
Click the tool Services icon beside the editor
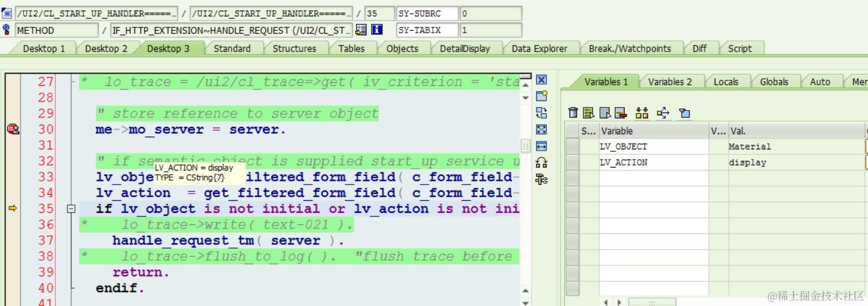click(542, 179)
